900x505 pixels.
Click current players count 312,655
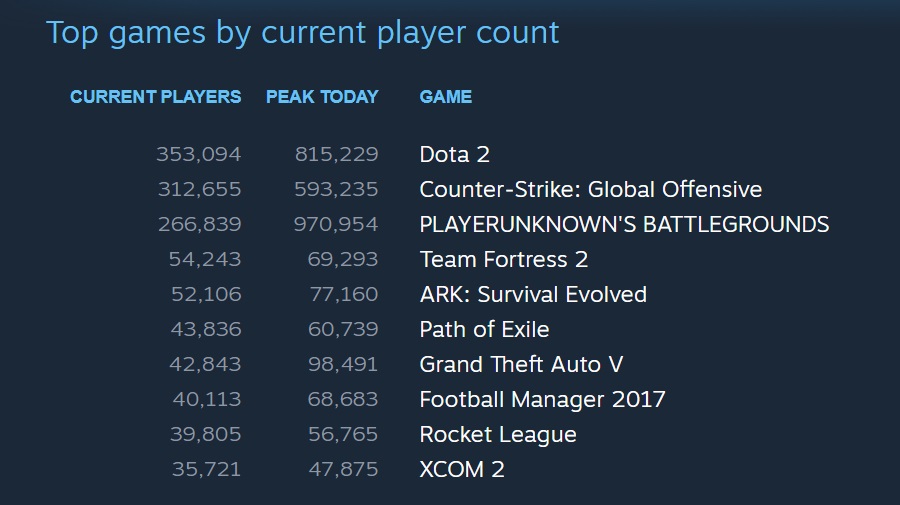(199, 189)
